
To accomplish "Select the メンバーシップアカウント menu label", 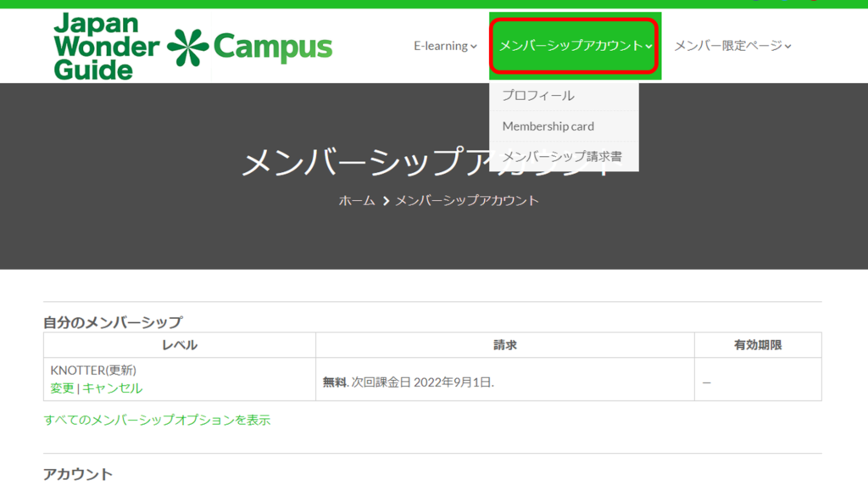I will coord(570,46).
